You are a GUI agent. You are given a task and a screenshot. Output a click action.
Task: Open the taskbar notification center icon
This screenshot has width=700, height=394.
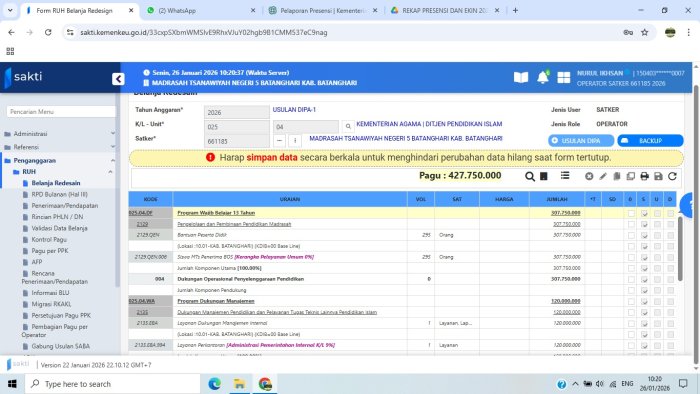(683, 384)
